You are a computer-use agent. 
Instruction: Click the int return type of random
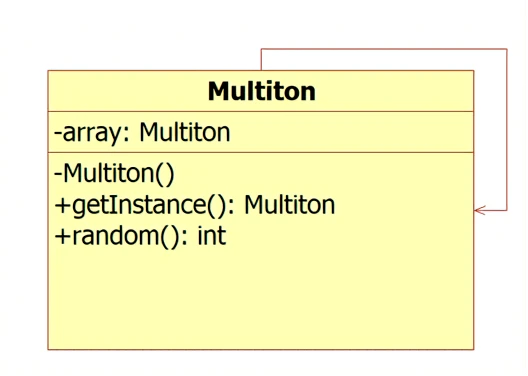212,236
